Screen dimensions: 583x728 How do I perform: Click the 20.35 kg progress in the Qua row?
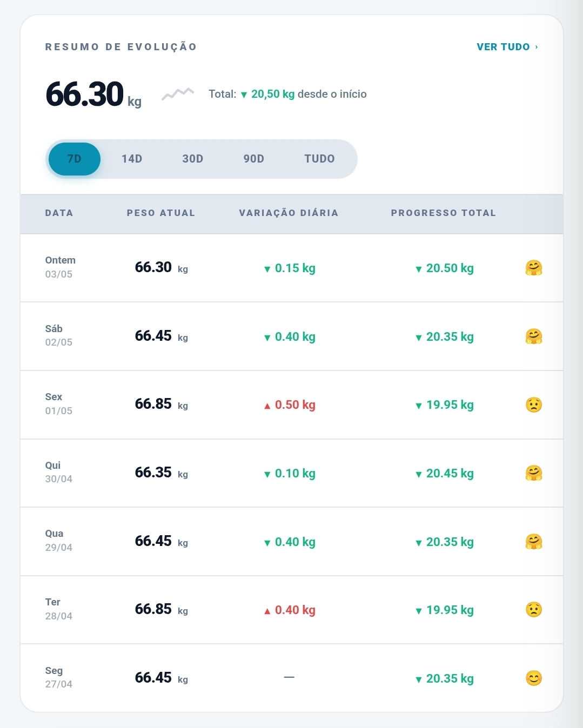click(x=445, y=542)
